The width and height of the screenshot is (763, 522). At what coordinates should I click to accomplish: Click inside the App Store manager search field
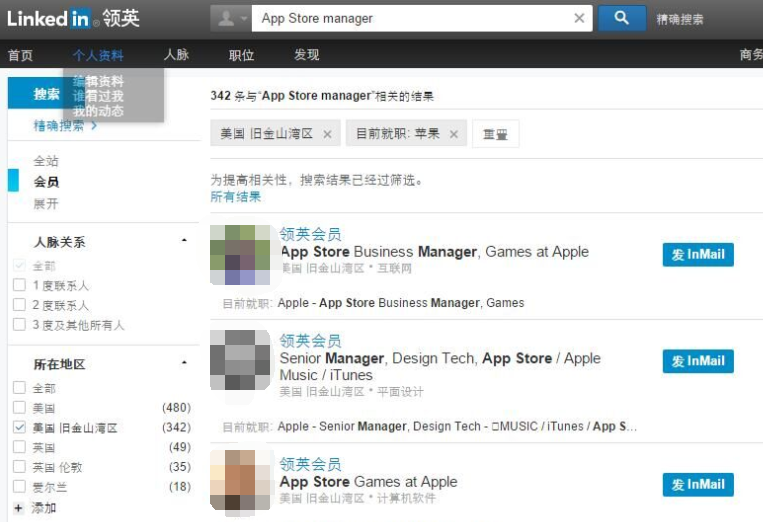(x=410, y=18)
